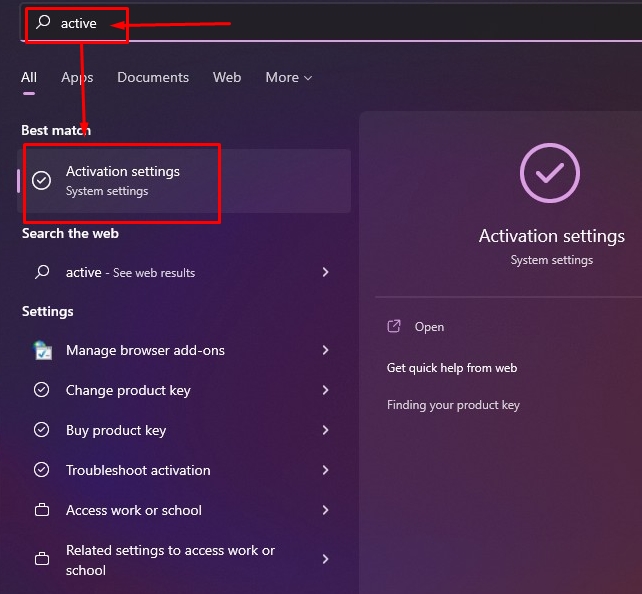This screenshot has width=642, height=594.
Task: Expand the Troubleshoot activation chevron
Action: click(326, 470)
